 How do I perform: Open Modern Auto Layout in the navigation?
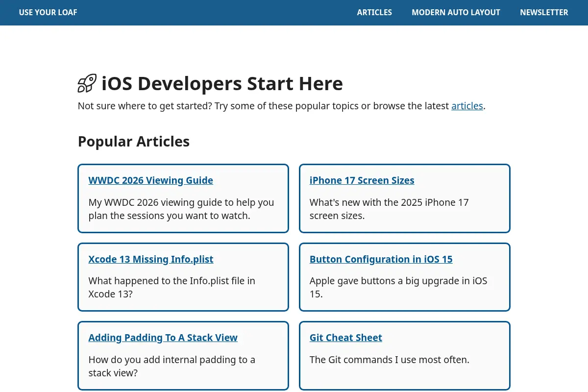[456, 12]
